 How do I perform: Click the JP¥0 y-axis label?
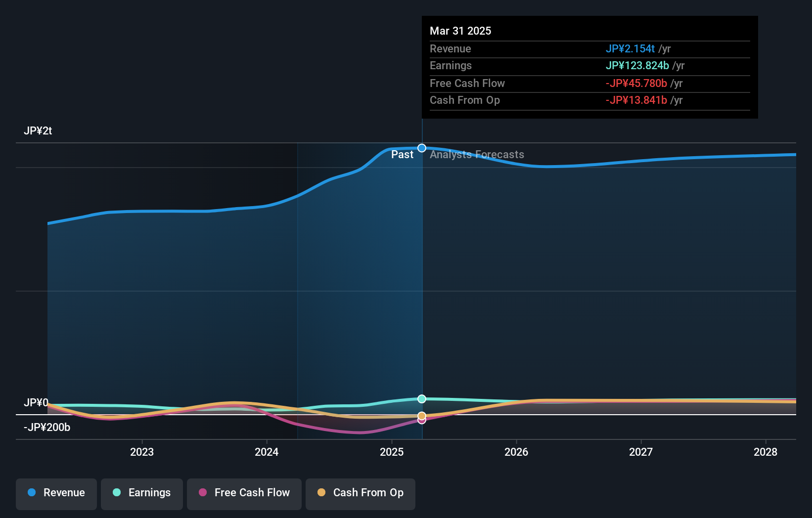click(x=36, y=403)
